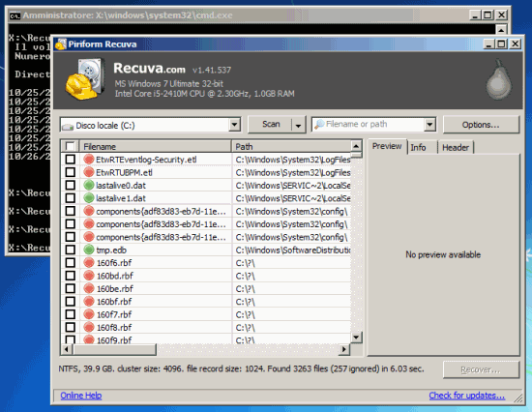
Task: Sort by the Filename column header
Action: click(156, 147)
